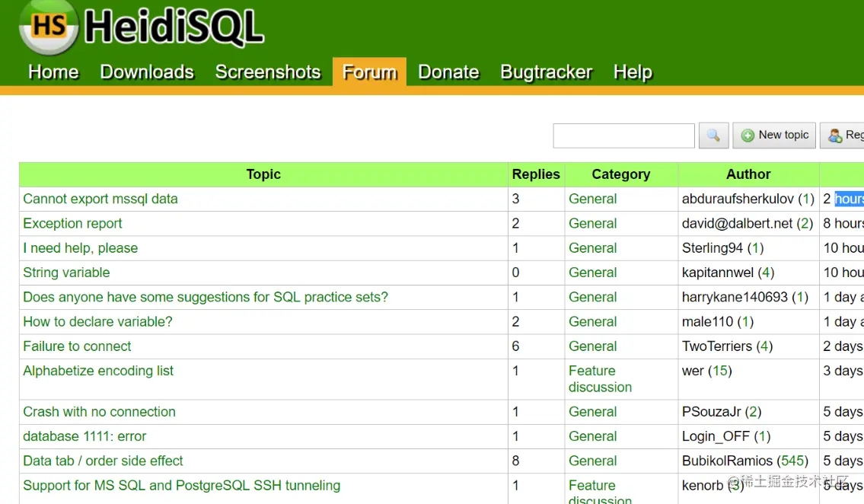Click inside the forum search field
Screen dimensions: 864x504
pos(623,135)
